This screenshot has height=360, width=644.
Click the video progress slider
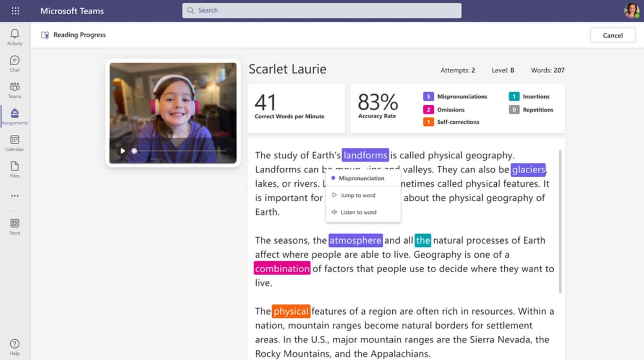click(x=180, y=150)
